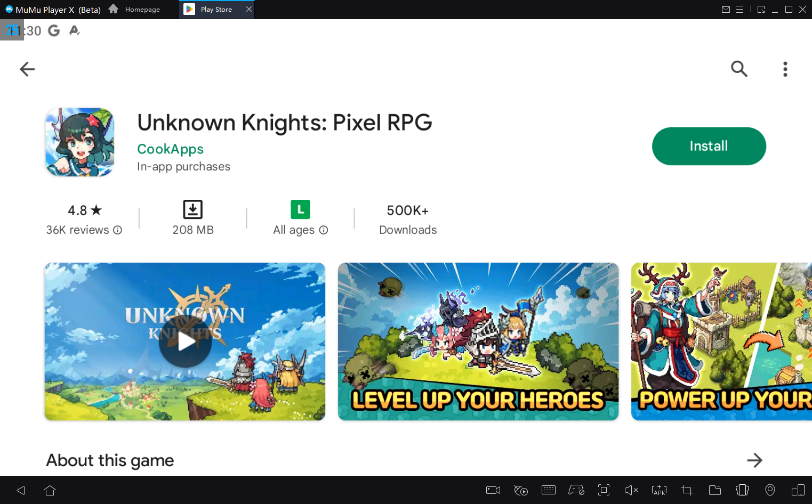
Task: Show content rating info beside All ages
Action: coord(324,230)
